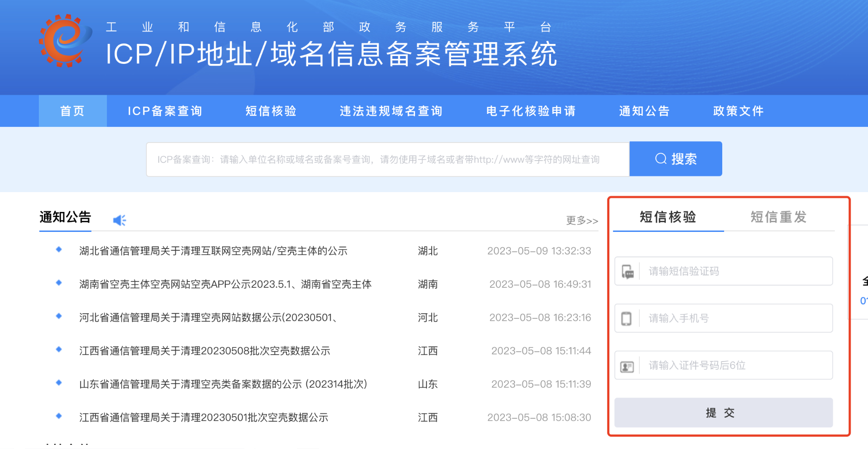Open 电子化核验申请 menu item
This screenshot has height=449, width=868.
tap(531, 111)
